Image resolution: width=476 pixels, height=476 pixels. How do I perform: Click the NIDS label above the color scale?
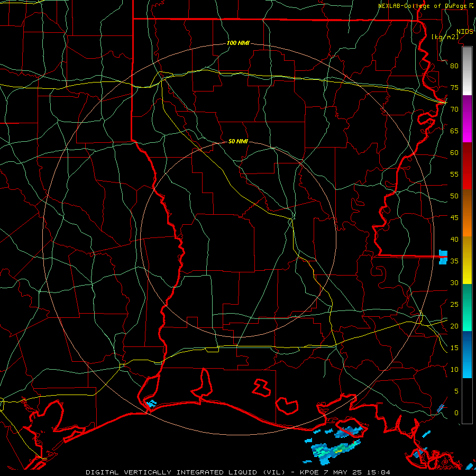pos(464,32)
